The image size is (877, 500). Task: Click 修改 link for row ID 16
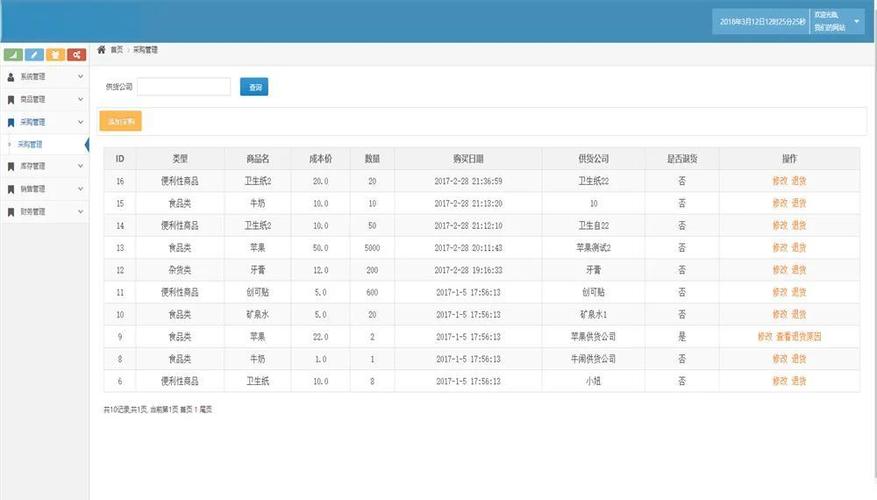[779, 181]
